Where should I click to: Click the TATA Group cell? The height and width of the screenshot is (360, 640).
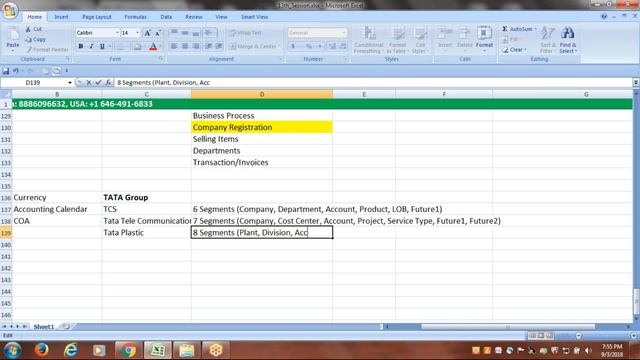click(x=146, y=198)
